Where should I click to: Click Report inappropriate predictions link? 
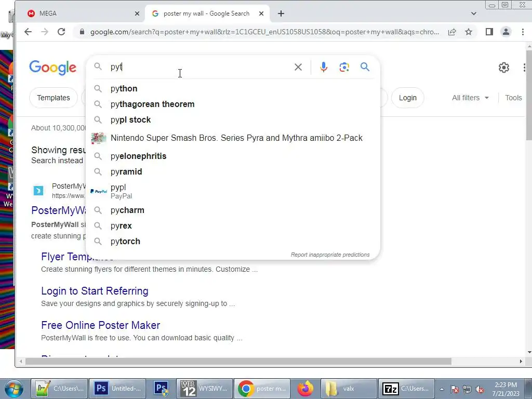pyautogui.click(x=330, y=255)
